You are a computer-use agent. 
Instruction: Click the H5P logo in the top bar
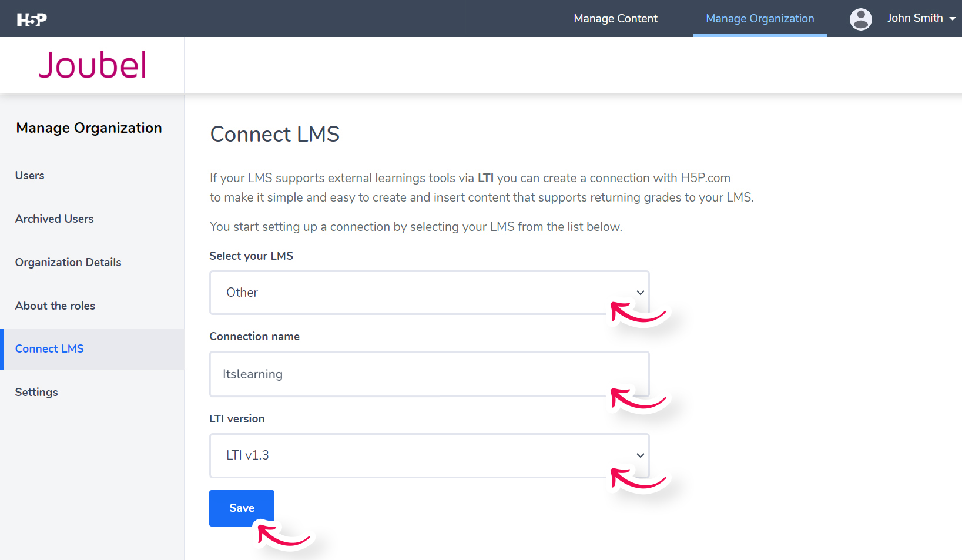32,18
